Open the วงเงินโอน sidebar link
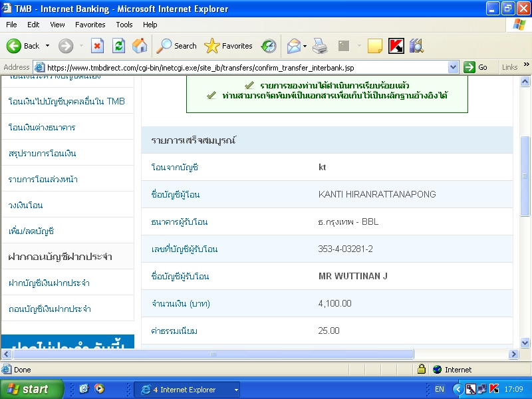 point(26,205)
